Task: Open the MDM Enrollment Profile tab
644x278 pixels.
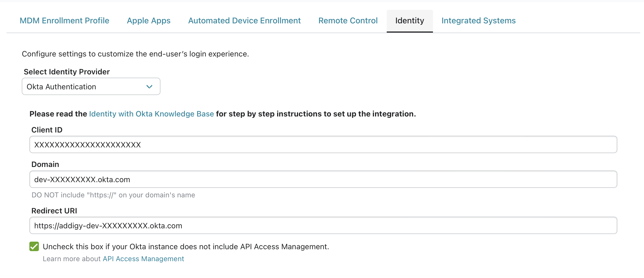Action: point(64,21)
